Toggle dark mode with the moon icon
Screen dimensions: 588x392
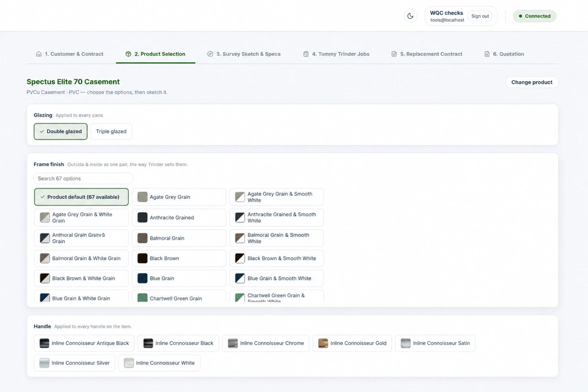tap(410, 16)
